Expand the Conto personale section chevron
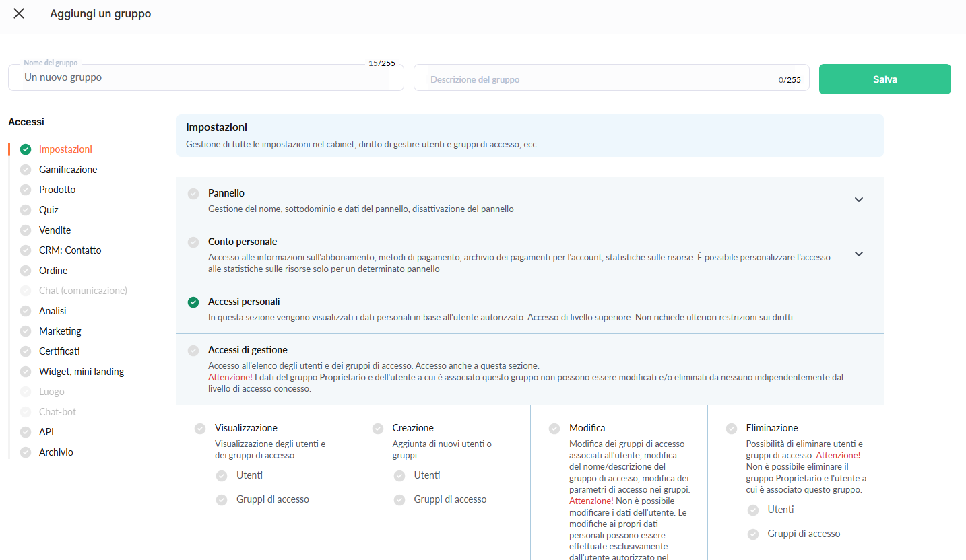The image size is (966, 560). (x=859, y=254)
